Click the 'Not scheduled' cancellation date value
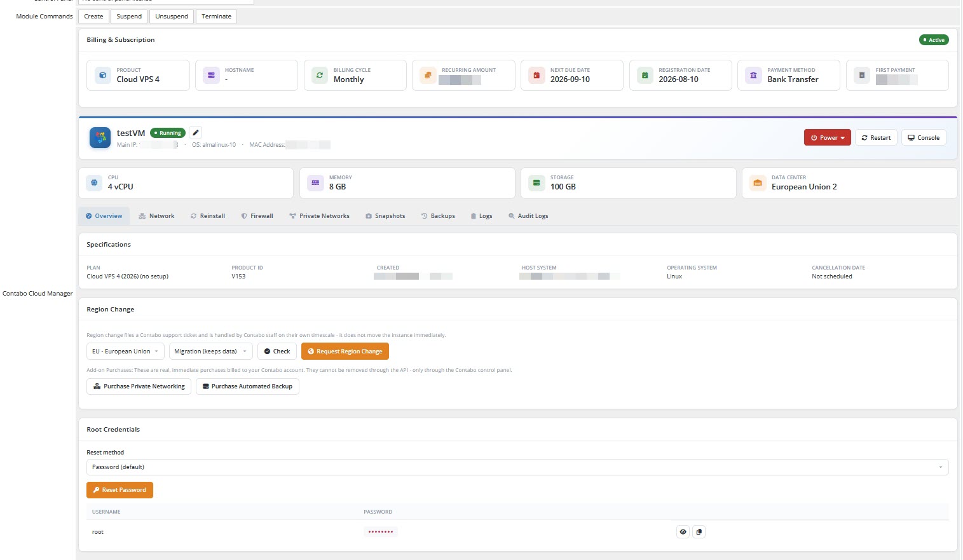963x560 pixels. click(x=832, y=277)
